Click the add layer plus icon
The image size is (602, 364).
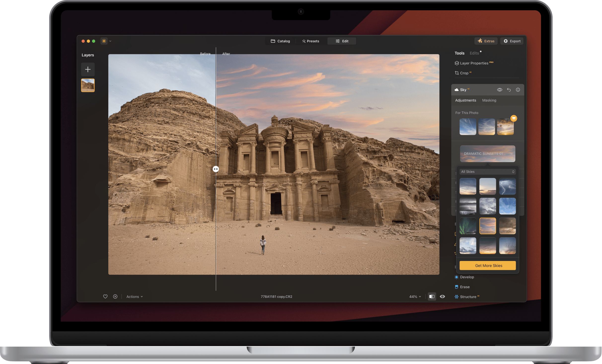pos(88,69)
